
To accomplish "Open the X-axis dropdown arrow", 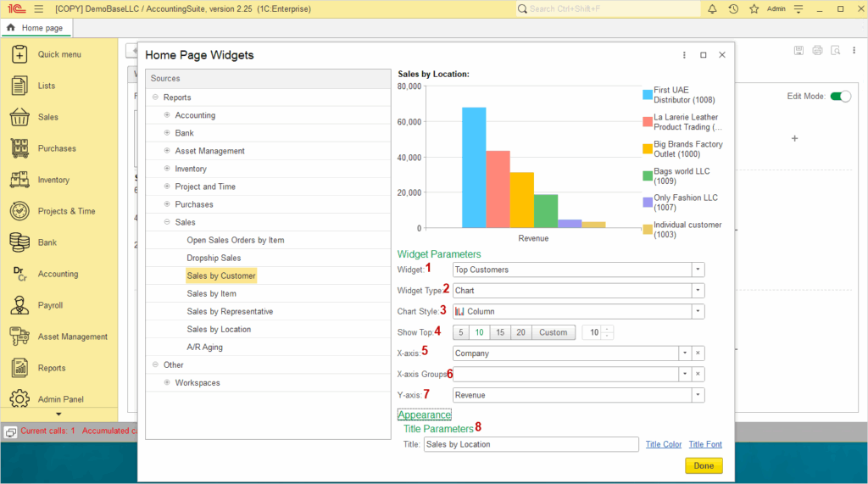I will [685, 353].
